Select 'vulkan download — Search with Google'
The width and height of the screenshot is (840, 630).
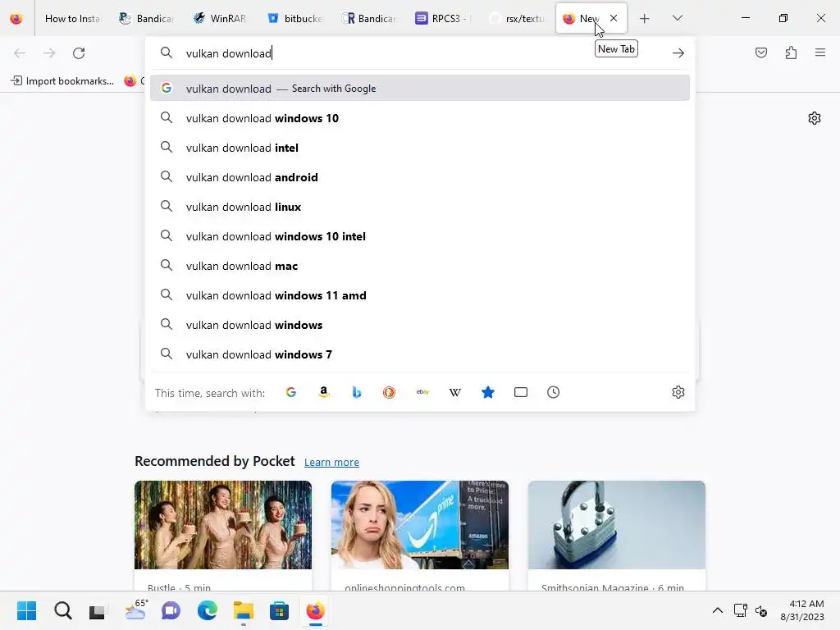click(x=420, y=89)
